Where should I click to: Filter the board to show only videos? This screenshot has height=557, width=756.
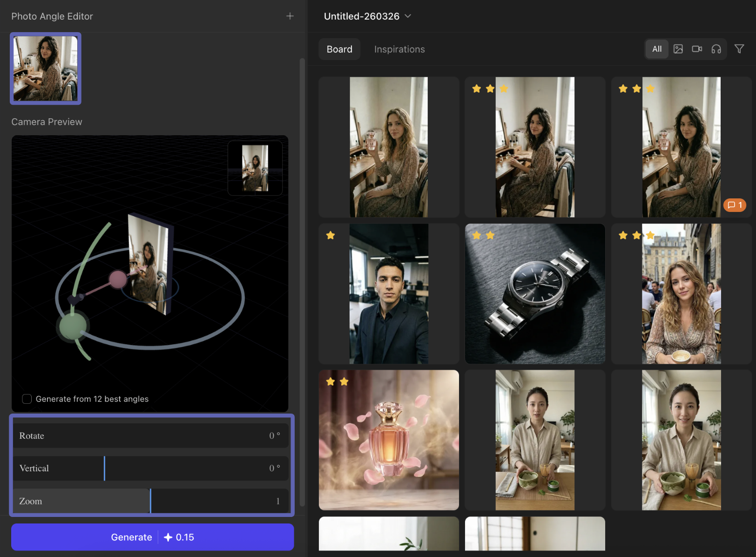click(x=696, y=49)
